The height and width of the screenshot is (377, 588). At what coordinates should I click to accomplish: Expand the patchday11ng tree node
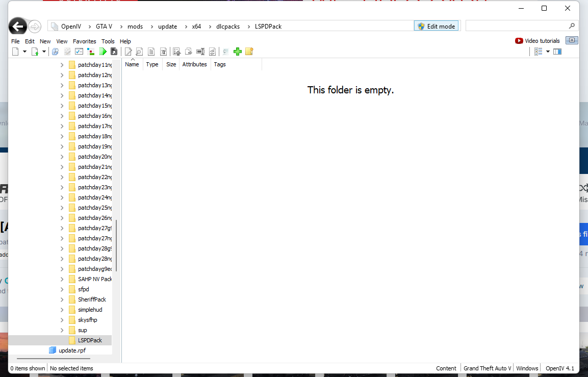click(62, 65)
